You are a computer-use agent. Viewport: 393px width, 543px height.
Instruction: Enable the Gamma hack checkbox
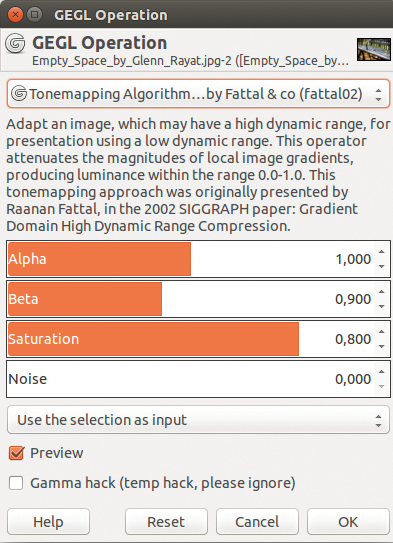coord(16,483)
